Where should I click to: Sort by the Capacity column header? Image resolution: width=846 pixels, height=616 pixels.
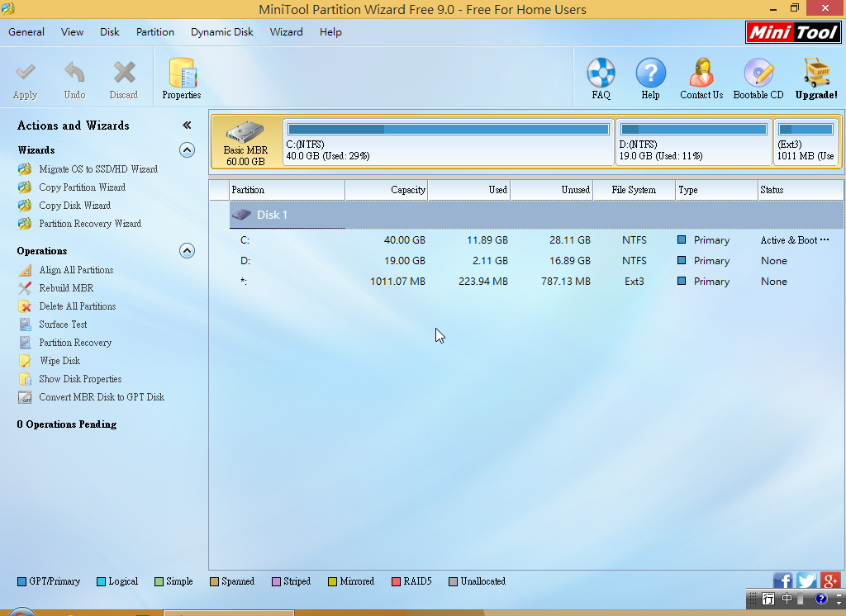click(386, 190)
